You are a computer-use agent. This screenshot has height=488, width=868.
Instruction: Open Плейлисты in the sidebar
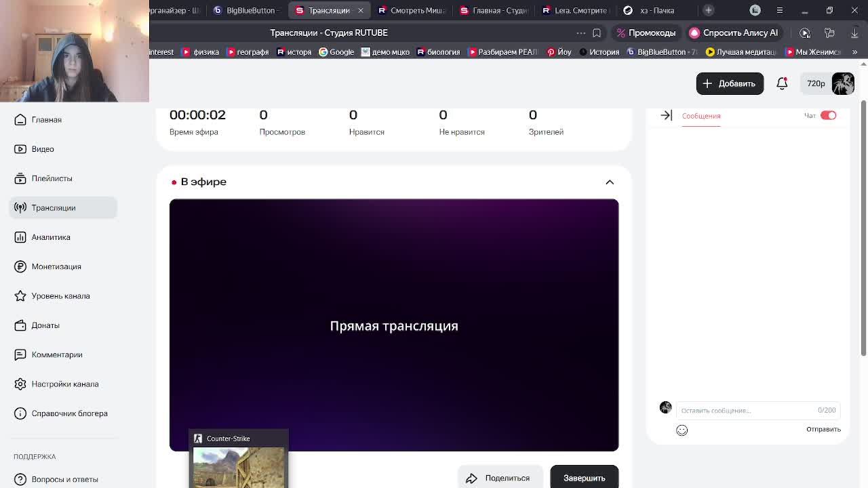[x=43, y=178]
